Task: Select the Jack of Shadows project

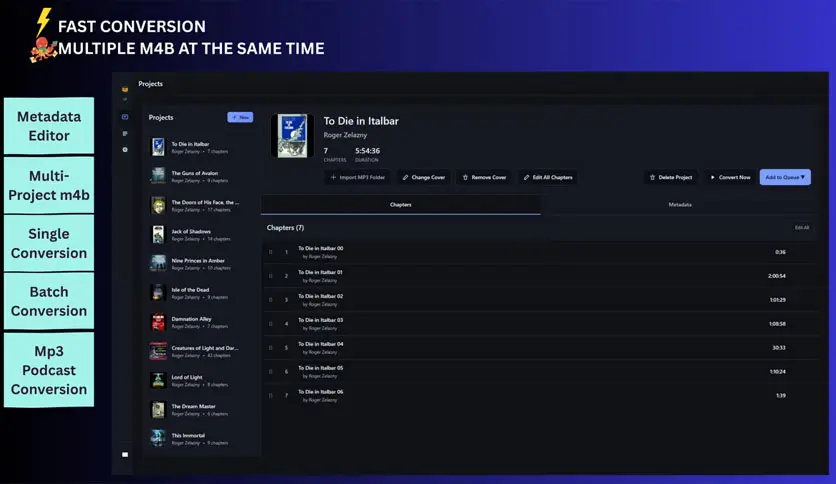Action: (x=201, y=235)
